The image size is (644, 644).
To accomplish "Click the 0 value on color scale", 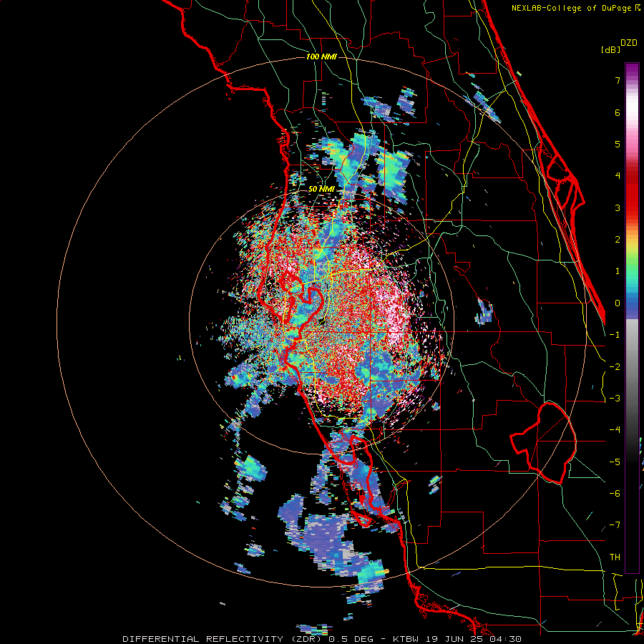I will (x=618, y=303).
